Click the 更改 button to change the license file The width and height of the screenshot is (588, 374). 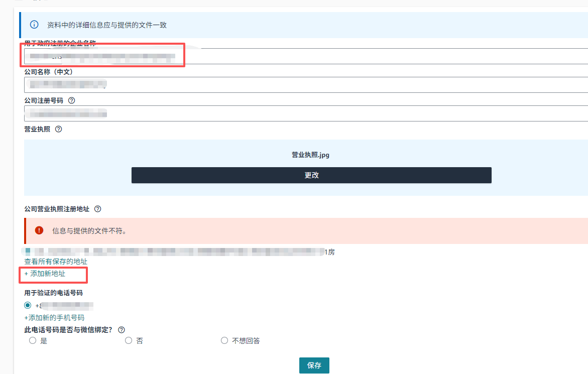[311, 175]
